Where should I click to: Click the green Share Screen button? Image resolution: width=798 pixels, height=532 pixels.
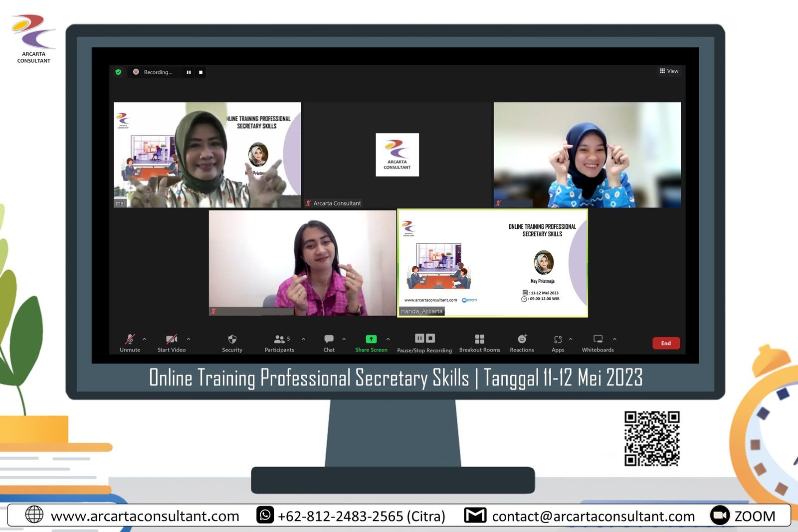point(371,339)
